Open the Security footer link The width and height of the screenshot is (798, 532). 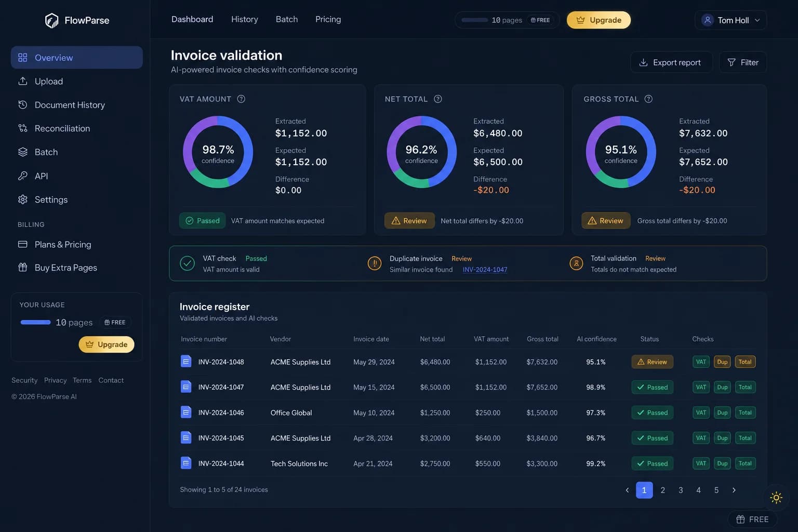click(x=24, y=380)
